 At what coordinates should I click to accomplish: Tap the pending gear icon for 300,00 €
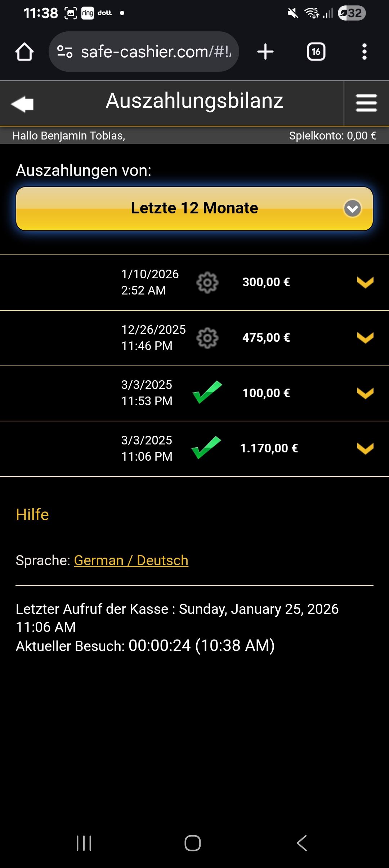pos(207,282)
